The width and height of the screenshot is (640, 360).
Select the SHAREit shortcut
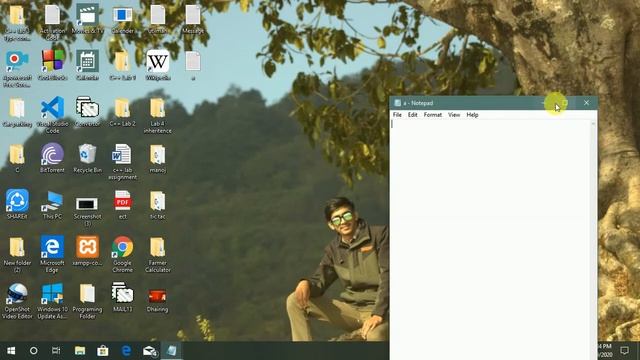[x=17, y=204]
